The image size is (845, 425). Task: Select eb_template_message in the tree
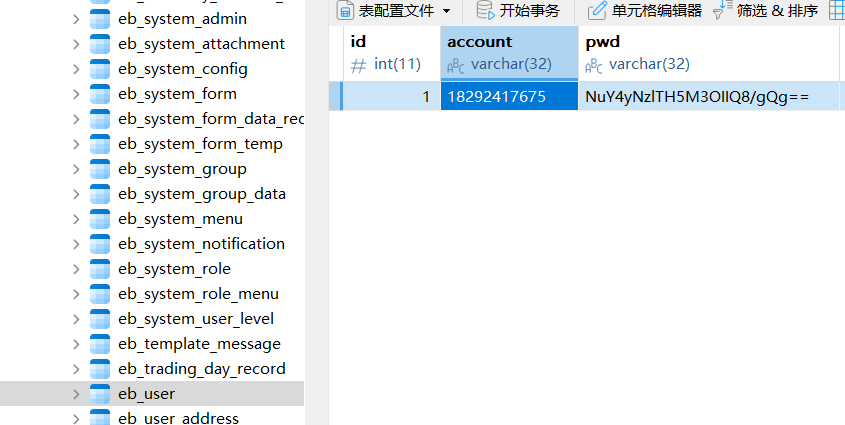[x=199, y=344]
